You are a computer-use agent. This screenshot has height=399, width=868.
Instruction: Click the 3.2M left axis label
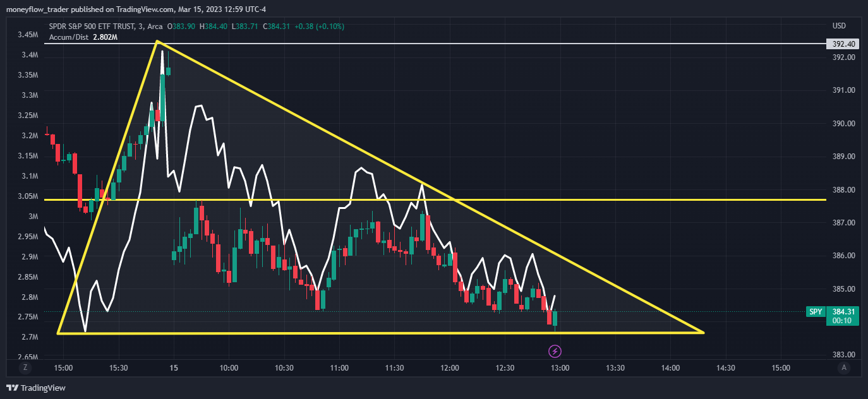31,136
